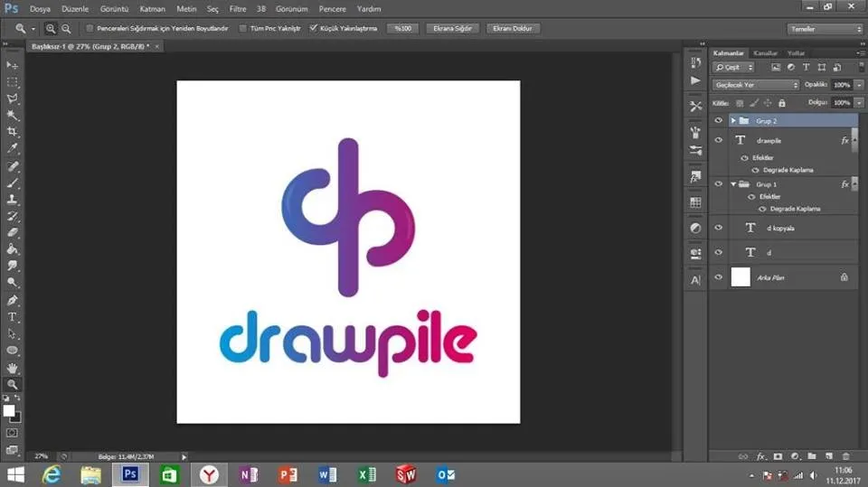Delete layer using trash icon

pos(846,456)
